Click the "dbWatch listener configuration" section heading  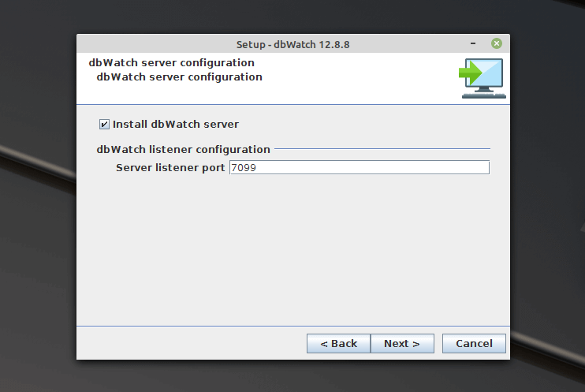183,149
